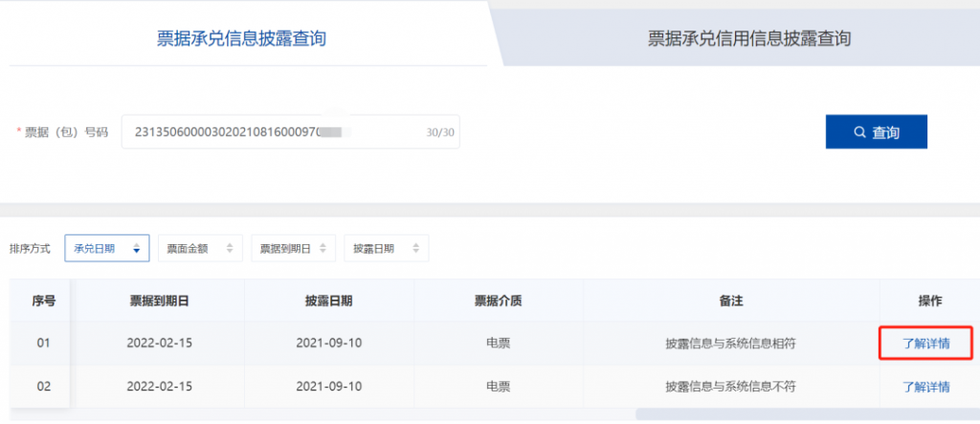Click sort arrows icon on 票面金额

[x=230, y=248]
